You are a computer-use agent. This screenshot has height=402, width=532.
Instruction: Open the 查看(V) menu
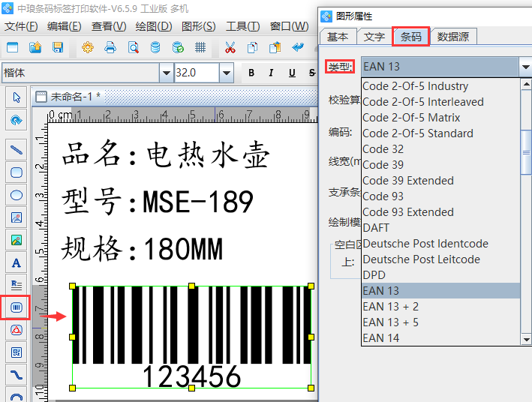point(109,26)
